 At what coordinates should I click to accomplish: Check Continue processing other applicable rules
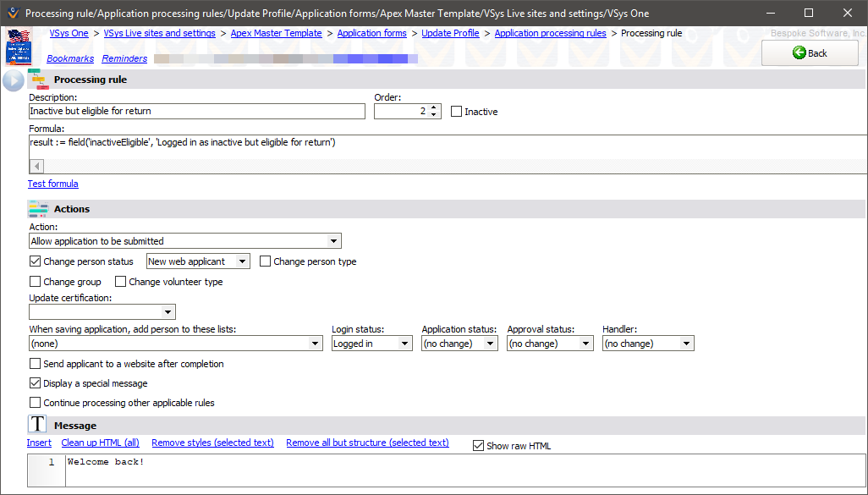[x=36, y=403]
